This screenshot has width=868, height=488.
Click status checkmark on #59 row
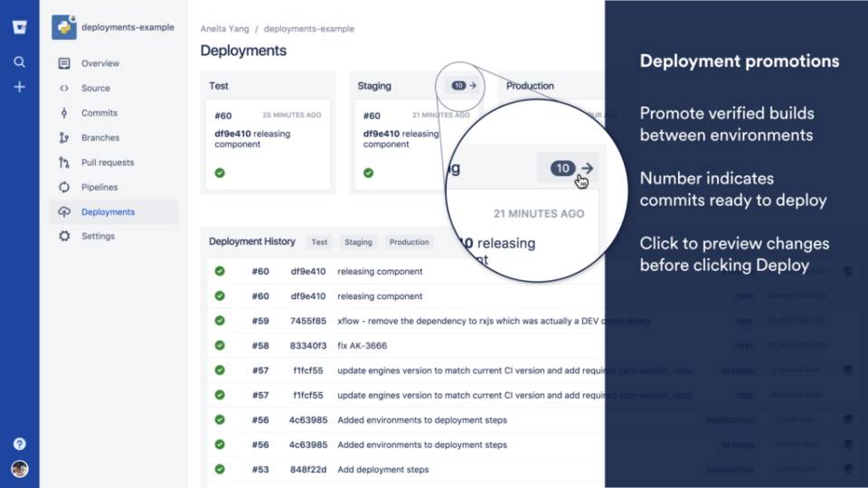pyautogui.click(x=220, y=320)
